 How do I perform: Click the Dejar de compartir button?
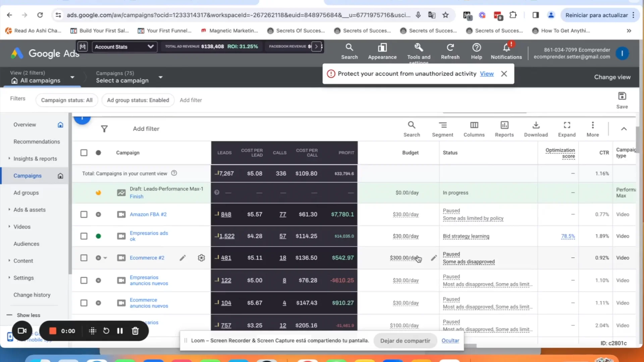[x=405, y=341]
